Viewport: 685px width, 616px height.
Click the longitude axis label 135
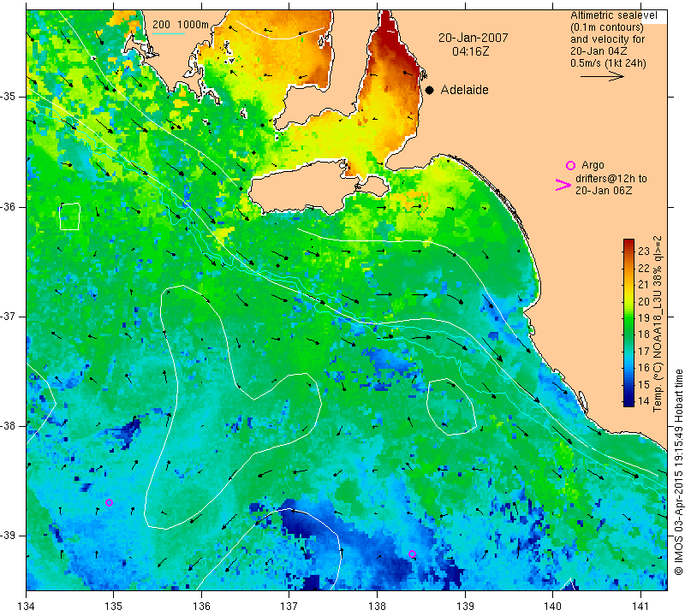pyautogui.click(x=114, y=607)
